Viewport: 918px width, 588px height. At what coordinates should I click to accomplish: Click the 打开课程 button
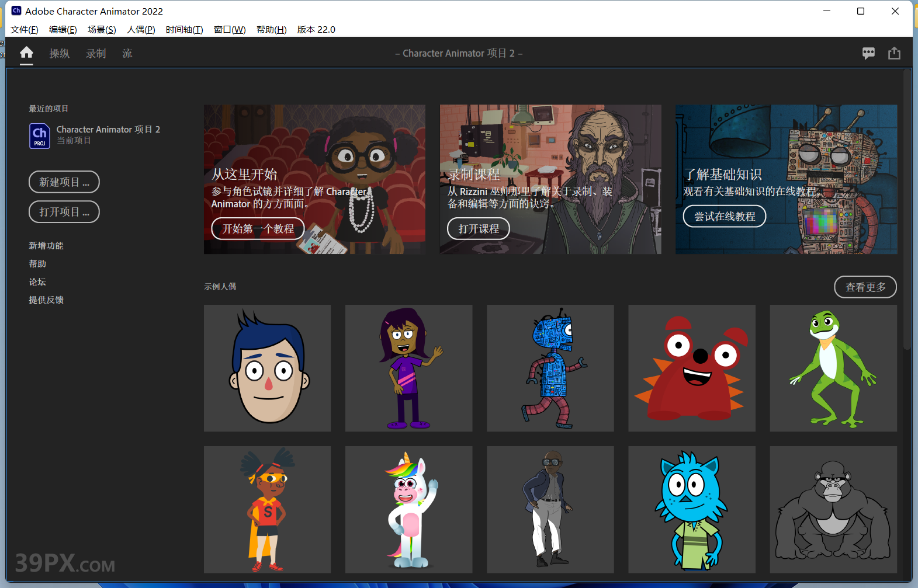coord(479,229)
